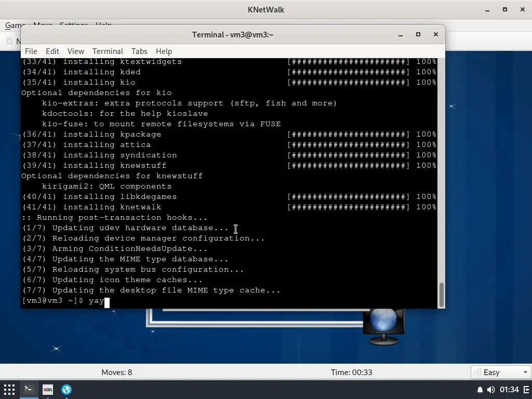The image size is (532, 399).
Task: Close the Terminal window
Action: point(436,35)
